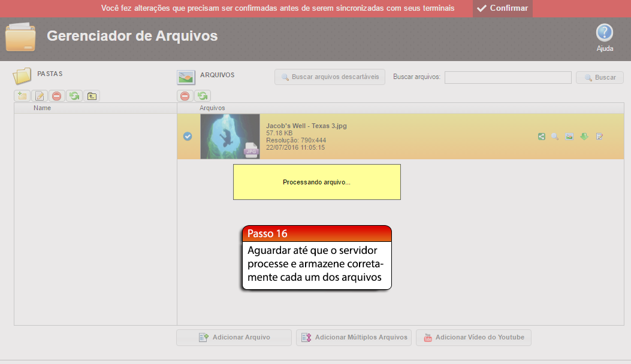Click the Buscar search button
Image resolution: width=631 pixels, height=364 pixels.
click(x=599, y=78)
